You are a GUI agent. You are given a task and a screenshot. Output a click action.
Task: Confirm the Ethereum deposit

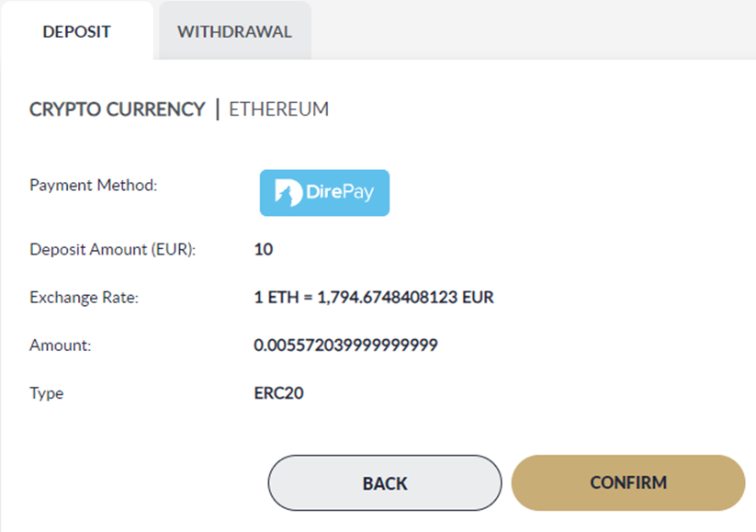point(628,482)
